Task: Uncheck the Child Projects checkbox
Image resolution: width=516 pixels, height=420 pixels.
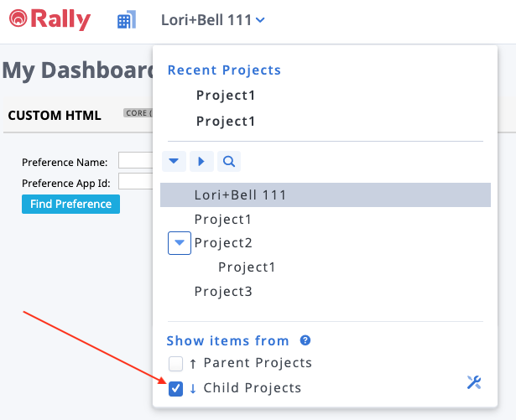Action: tap(175, 388)
